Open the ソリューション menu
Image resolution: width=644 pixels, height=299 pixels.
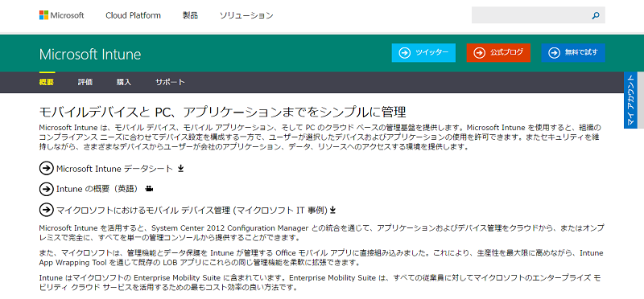[x=246, y=15]
